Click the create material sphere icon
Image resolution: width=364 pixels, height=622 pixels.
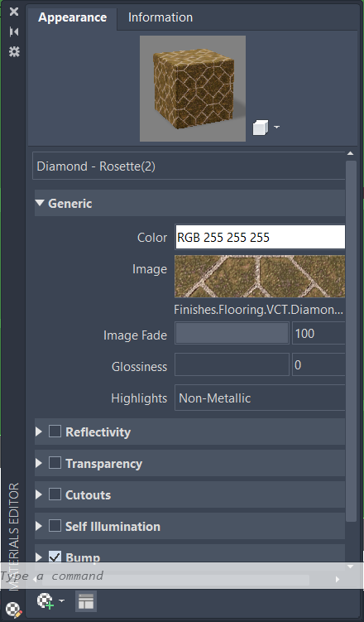(45, 601)
